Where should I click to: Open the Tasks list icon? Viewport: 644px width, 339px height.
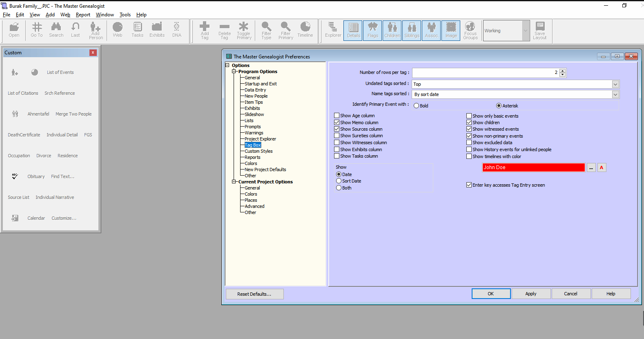coord(138,30)
